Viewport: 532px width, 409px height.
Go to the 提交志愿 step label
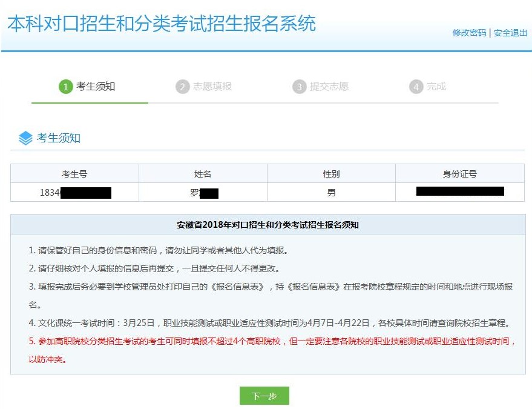pyautogui.click(x=329, y=87)
